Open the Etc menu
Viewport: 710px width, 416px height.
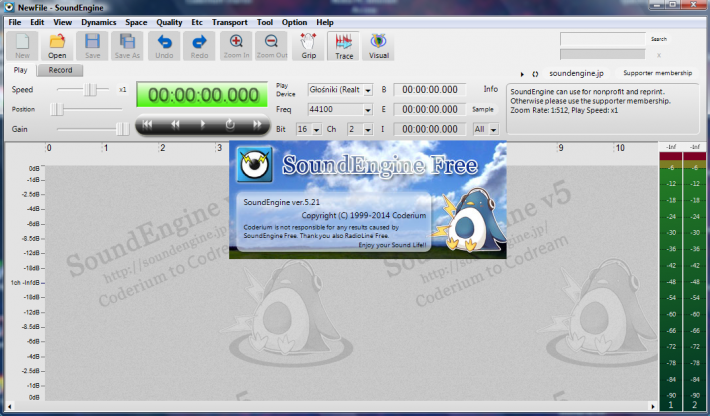(197, 22)
